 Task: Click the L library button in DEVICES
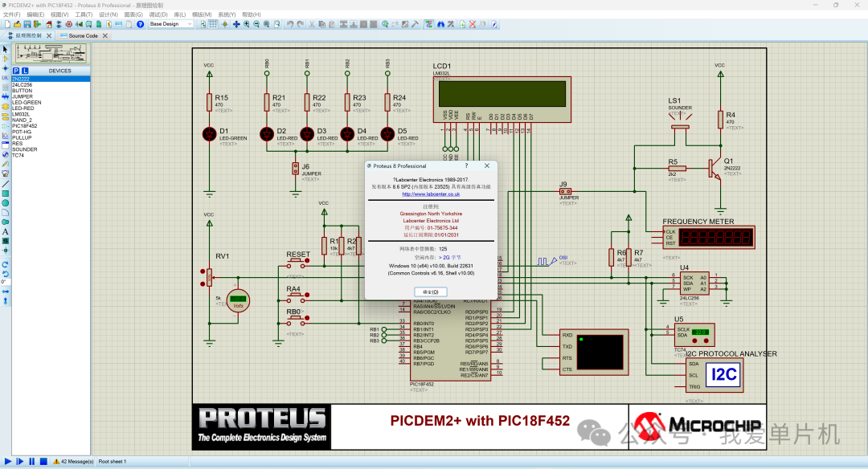(x=25, y=71)
